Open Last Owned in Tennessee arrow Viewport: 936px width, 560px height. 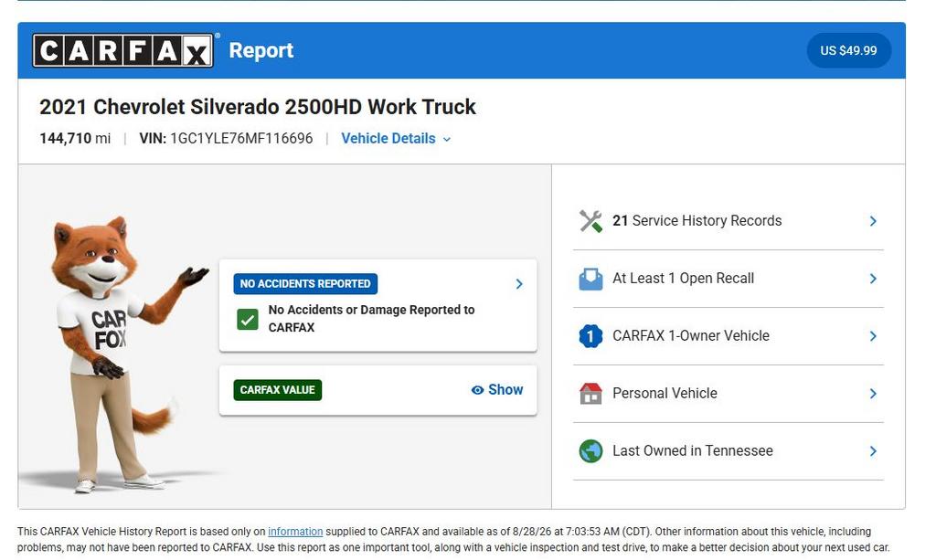(x=873, y=451)
